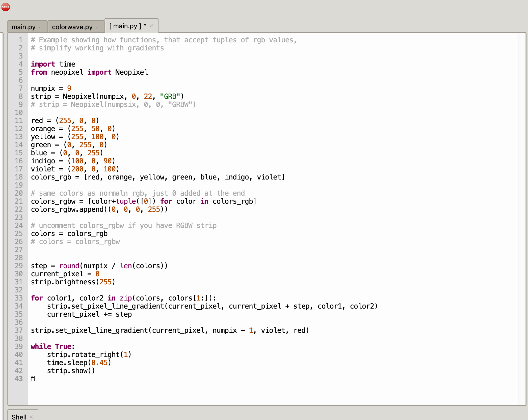Click the 'violet = (200, 0, 100)' line
This screenshot has width=528, height=420.
click(75, 169)
